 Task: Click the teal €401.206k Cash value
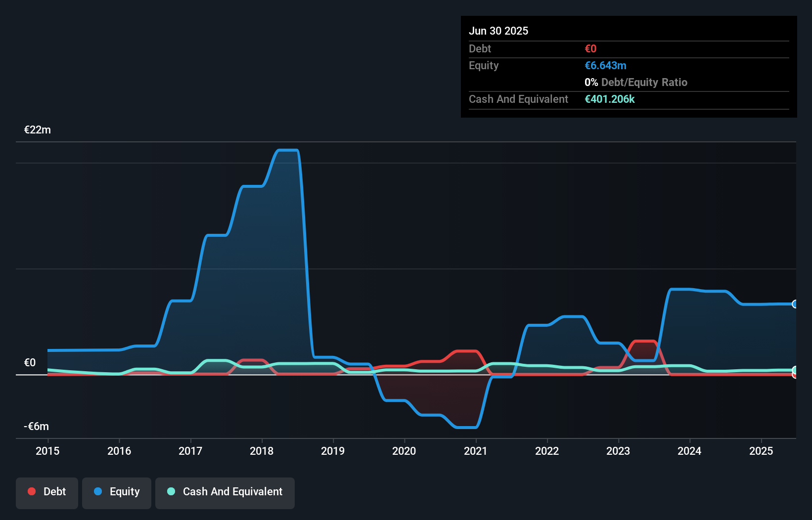pyautogui.click(x=610, y=99)
